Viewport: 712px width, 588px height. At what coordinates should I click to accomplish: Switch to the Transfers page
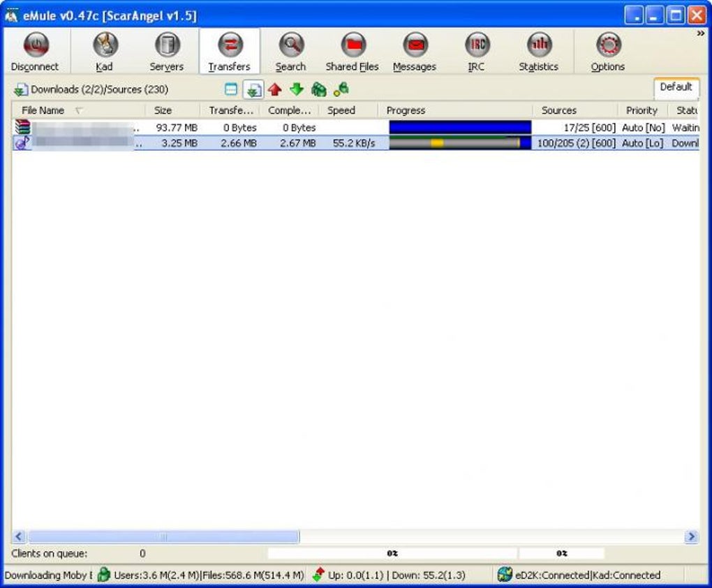click(230, 52)
